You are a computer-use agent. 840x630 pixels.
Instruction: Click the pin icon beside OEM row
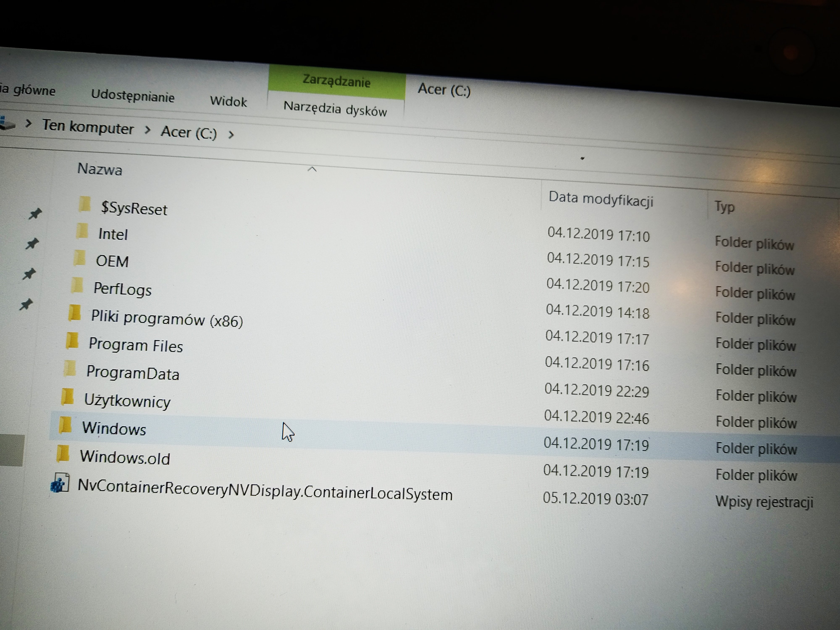pos(29,273)
